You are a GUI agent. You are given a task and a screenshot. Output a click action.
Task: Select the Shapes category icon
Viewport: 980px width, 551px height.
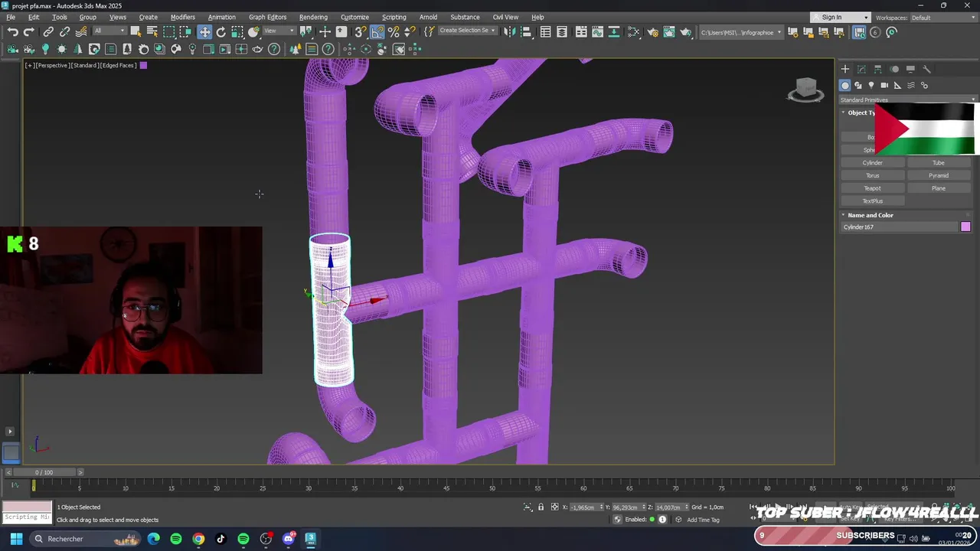click(858, 86)
